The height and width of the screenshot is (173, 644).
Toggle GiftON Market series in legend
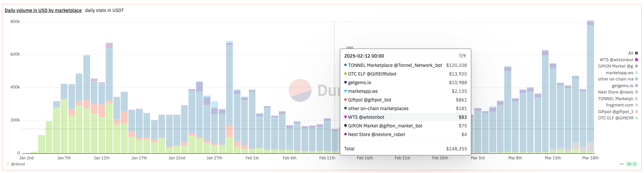tap(615, 66)
